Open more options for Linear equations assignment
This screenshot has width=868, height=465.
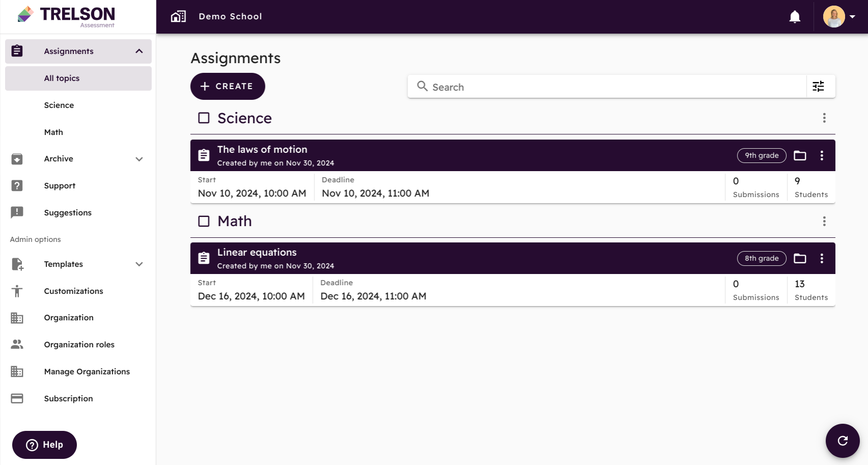tap(822, 258)
